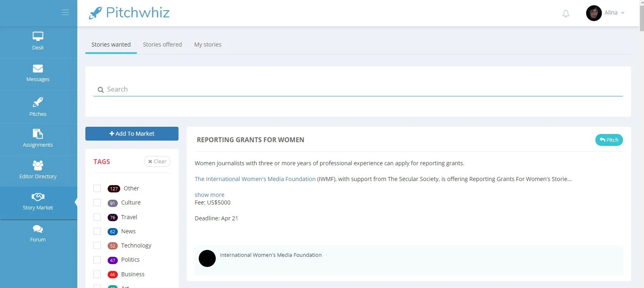Click Reporting Grants For Women title
This screenshot has width=644, height=288.
[x=251, y=140]
